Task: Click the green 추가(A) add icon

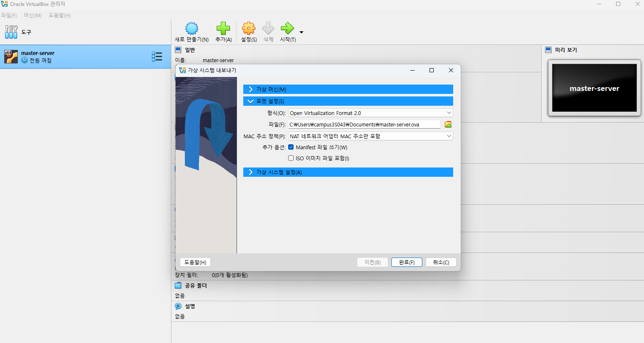Action: [x=223, y=28]
